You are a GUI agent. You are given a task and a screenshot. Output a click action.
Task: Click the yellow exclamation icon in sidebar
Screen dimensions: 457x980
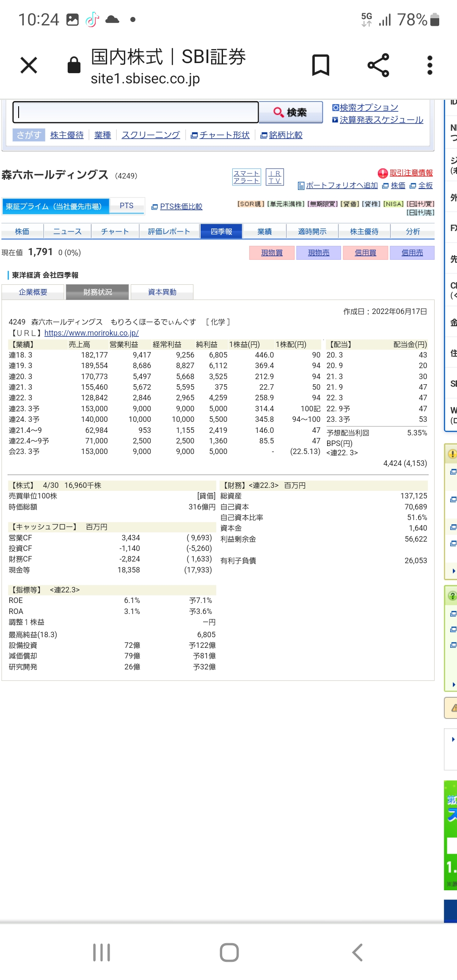pos(452,454)
